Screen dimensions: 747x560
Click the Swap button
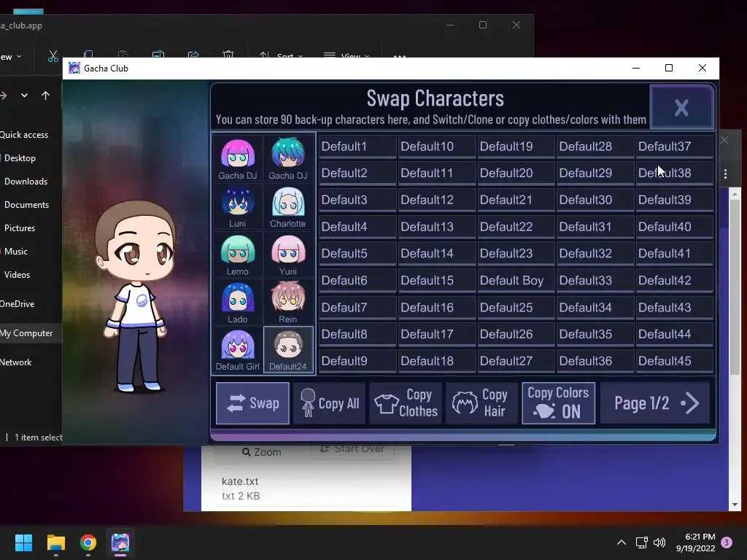click(252, 403)
